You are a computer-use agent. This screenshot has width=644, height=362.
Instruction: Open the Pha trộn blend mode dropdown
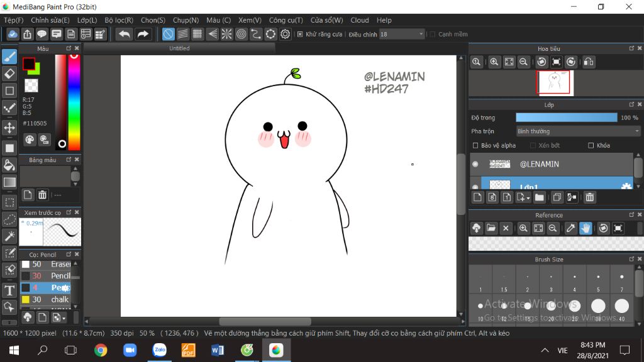point(578,131)
